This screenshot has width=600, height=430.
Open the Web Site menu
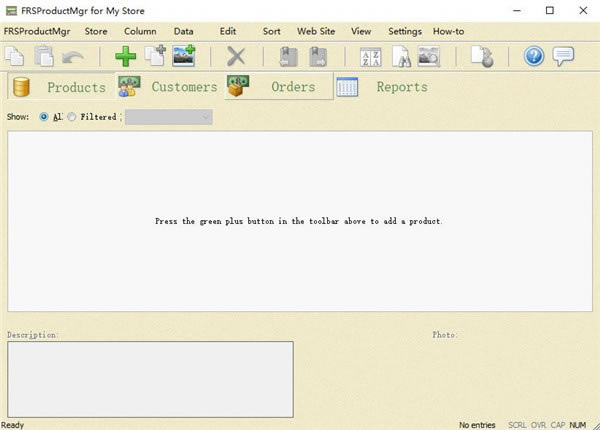point(315,31)
